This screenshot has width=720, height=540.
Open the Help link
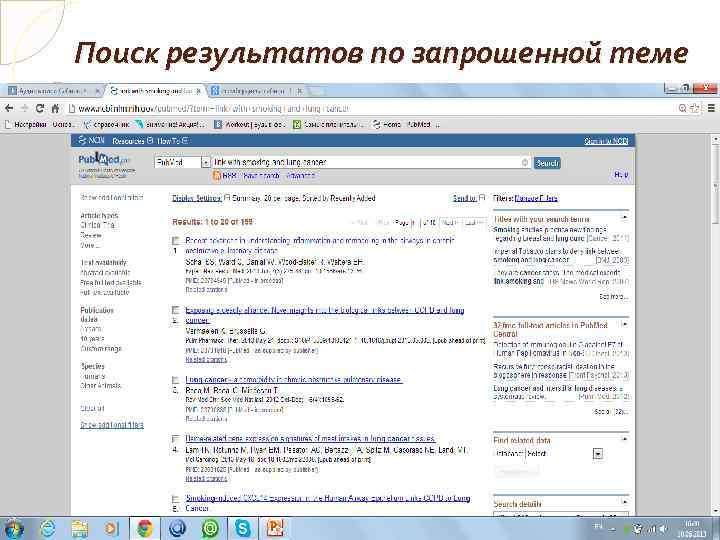point(621,175)
